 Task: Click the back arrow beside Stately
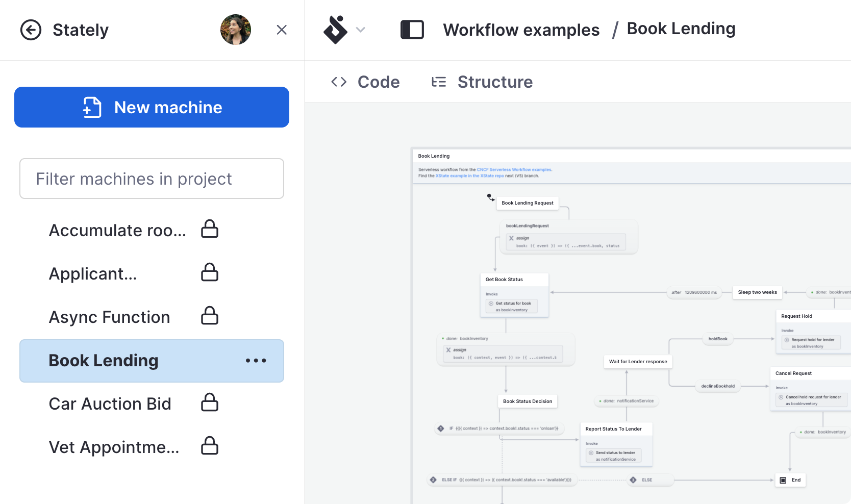tap(31, 30)
